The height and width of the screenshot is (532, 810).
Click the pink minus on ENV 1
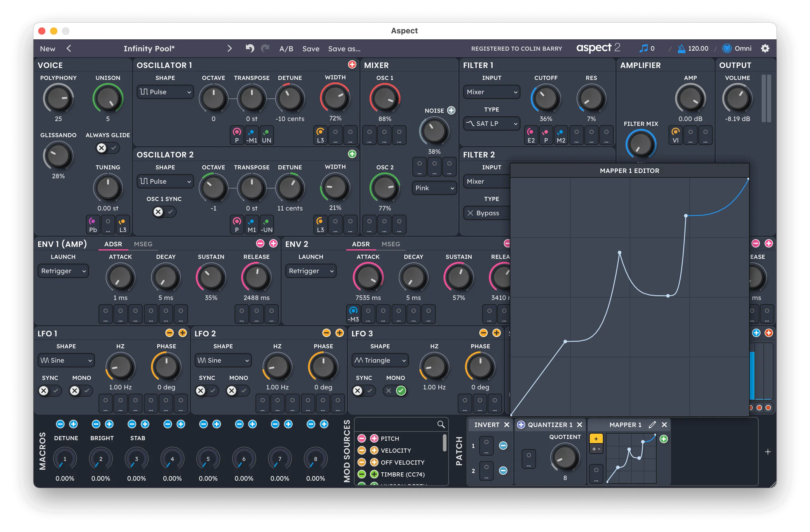(260, 243)
